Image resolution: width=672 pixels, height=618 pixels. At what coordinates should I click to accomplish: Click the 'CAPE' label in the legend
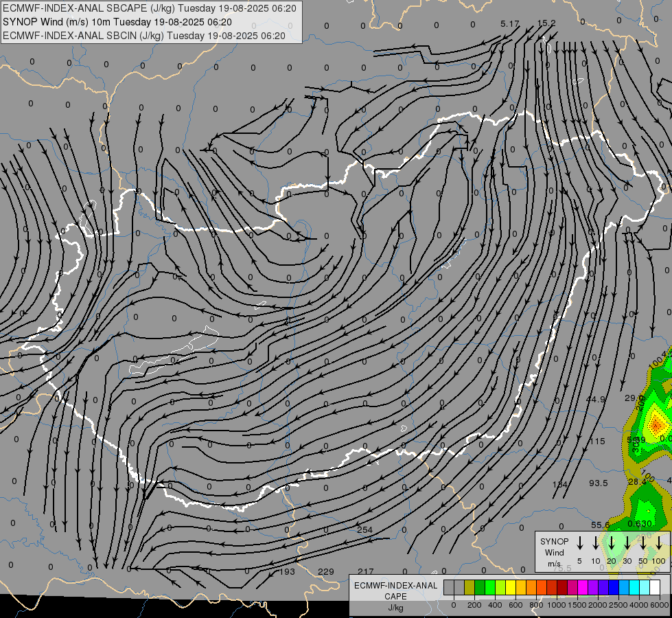click(395, 597)
